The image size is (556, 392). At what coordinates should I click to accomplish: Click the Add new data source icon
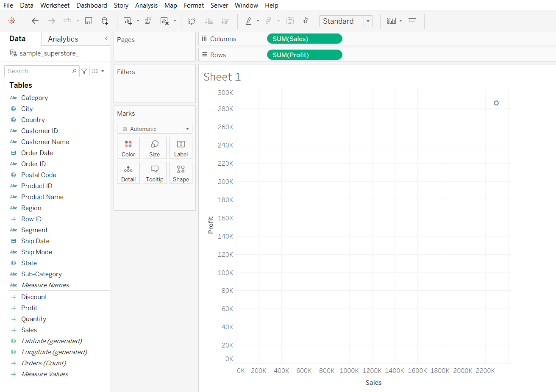click(105, 21)
